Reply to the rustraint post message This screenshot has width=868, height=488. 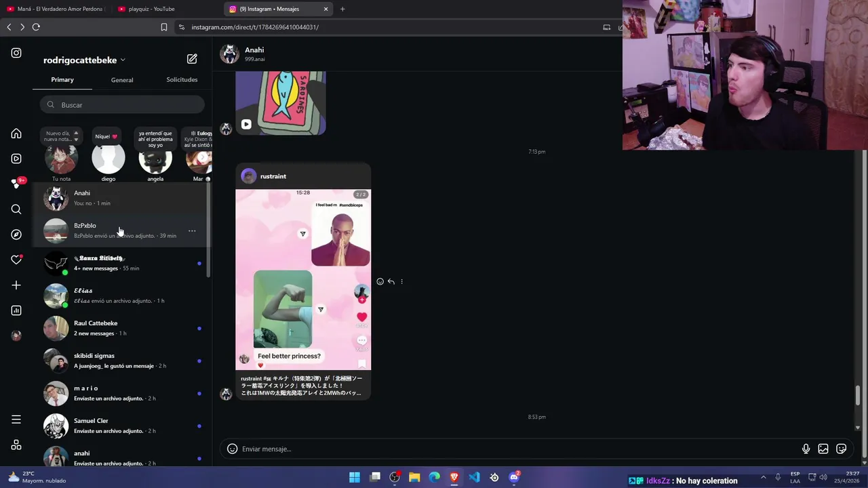coord(391,281)
